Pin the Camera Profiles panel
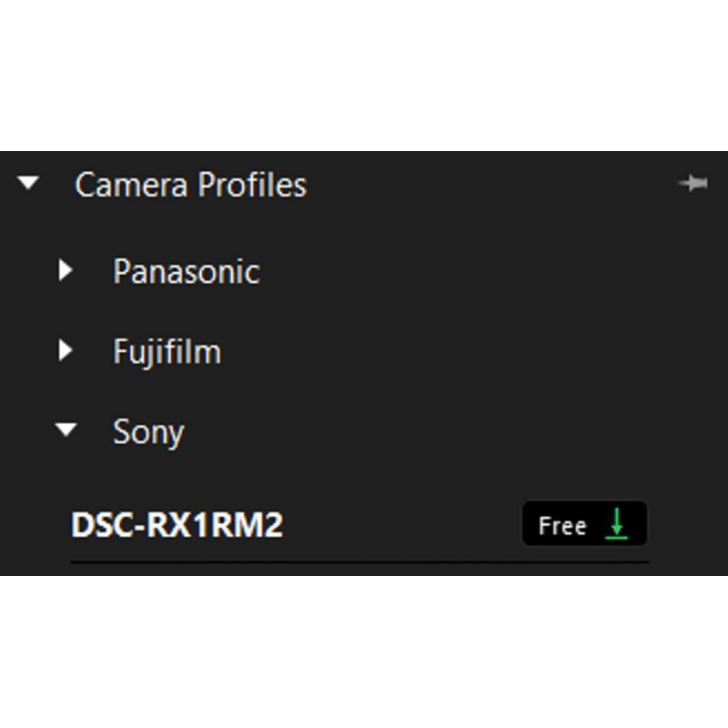The image size is (728, 728). pos(693,184)
